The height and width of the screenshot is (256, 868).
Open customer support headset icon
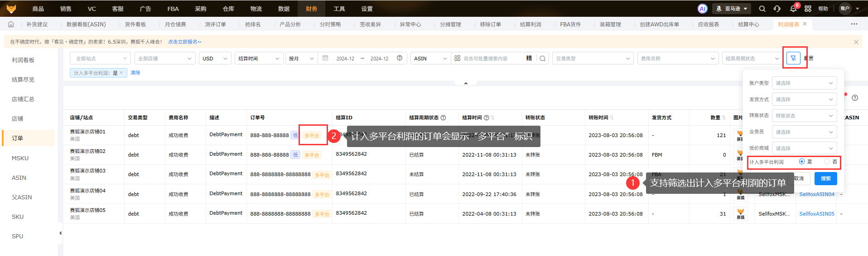[777, 9]
